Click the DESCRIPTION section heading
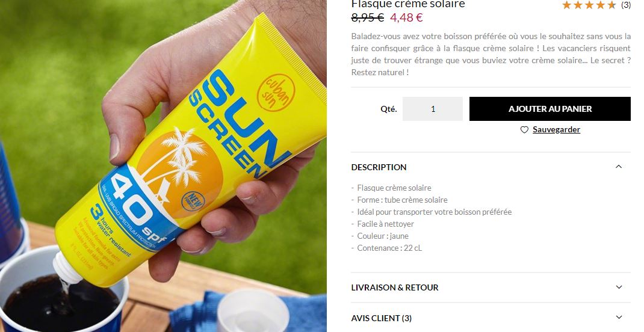 (x=379, y=167)
